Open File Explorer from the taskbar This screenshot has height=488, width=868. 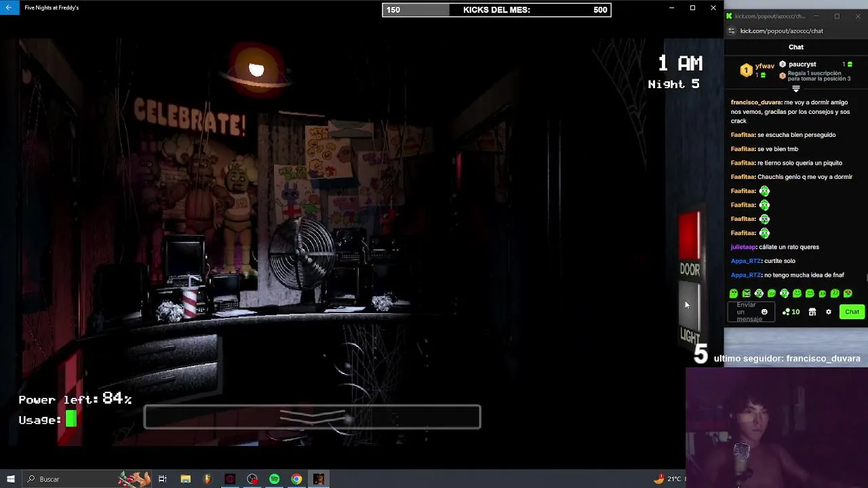[x=185, y=479]
